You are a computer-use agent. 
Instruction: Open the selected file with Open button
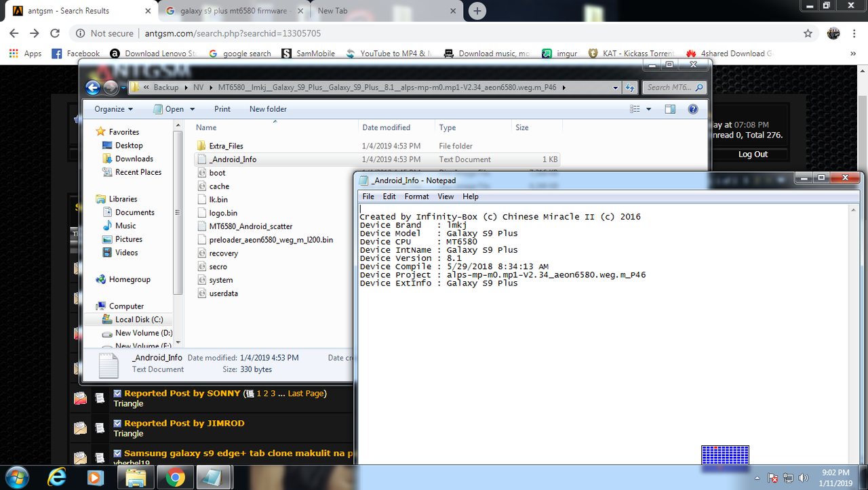[169, 109]
